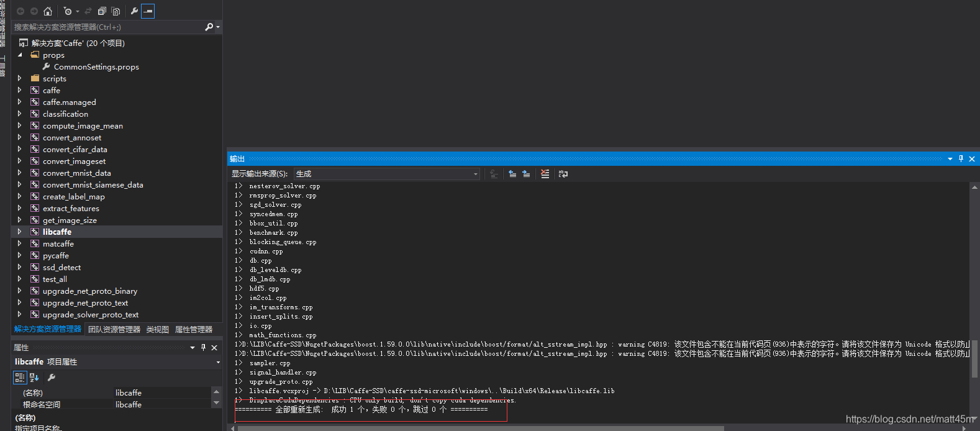
Task: Click the sync with active document icon
Action: (x=88, y=11)
